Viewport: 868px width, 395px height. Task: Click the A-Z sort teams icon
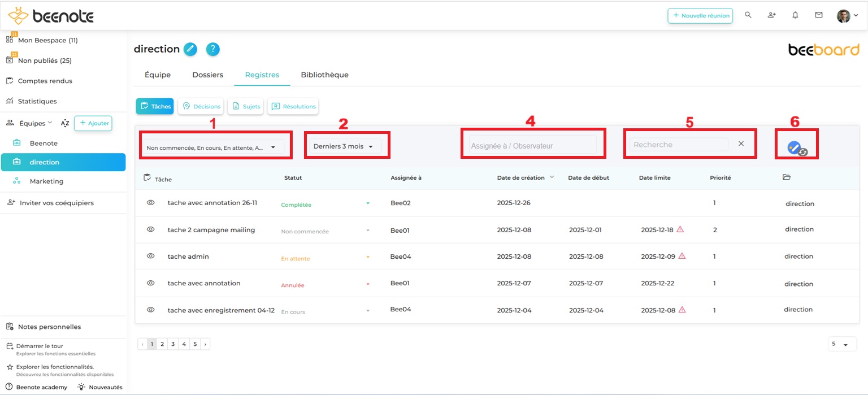65,123
